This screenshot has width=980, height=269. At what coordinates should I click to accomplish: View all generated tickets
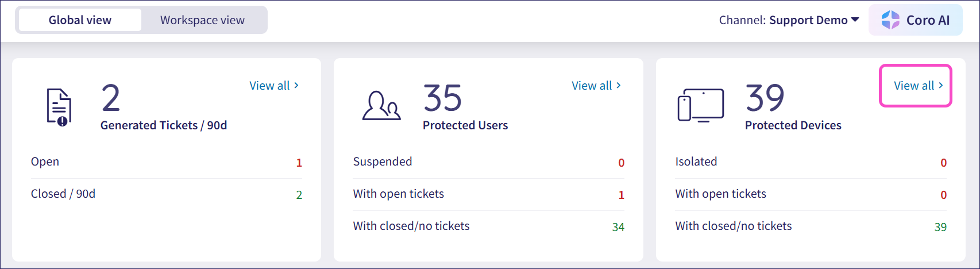coord(273,86)
